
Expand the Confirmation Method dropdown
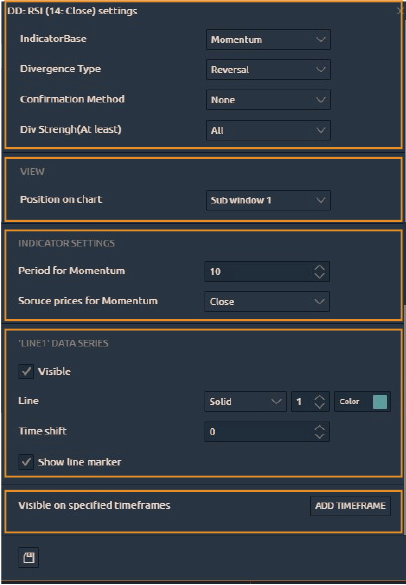(268, 100)
